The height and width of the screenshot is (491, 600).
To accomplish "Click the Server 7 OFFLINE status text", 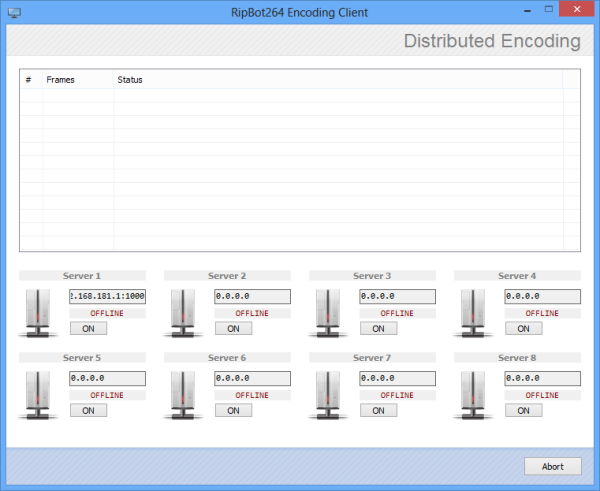I will click(x=397, y=395).
